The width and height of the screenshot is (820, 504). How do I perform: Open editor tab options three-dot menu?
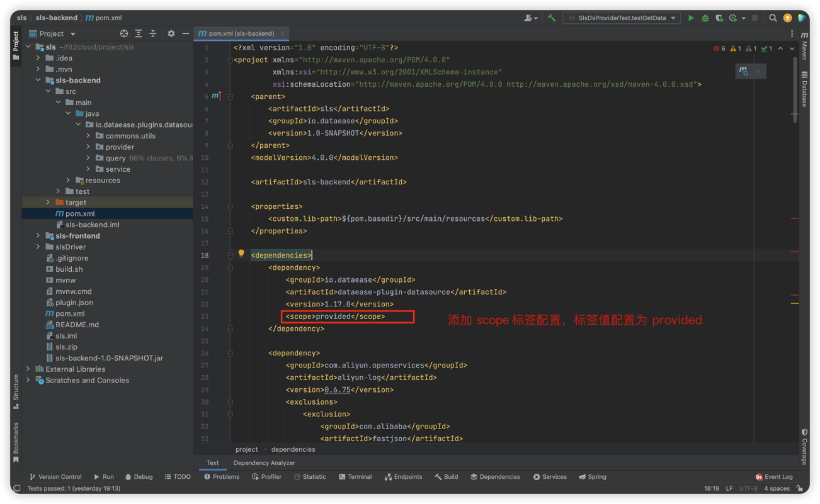(792, 34)
